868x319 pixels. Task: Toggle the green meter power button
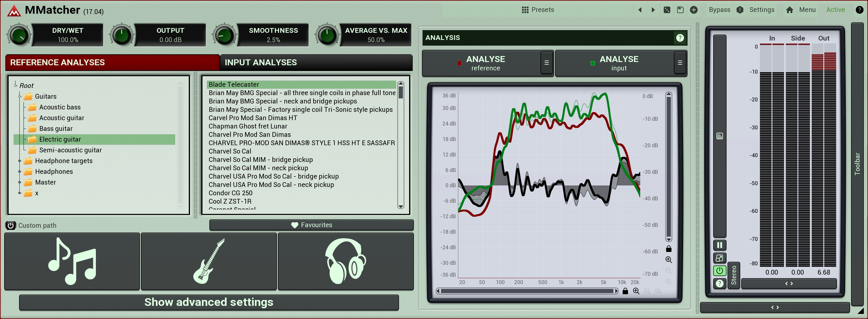tap(719, 270)
